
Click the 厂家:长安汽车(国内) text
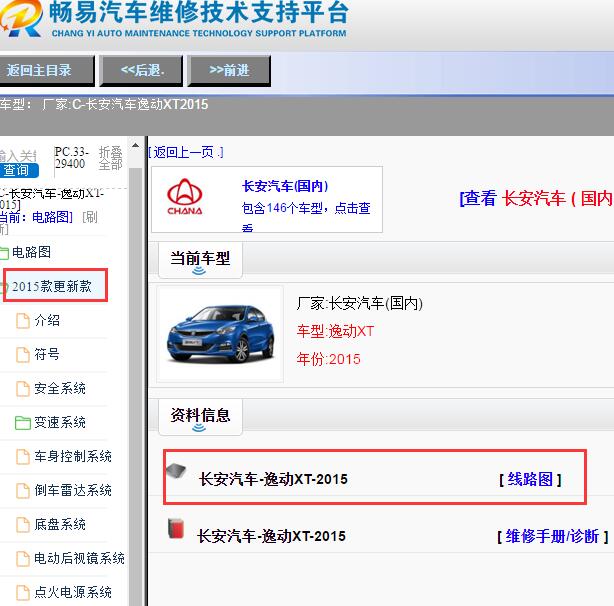(x=359, y=303)
